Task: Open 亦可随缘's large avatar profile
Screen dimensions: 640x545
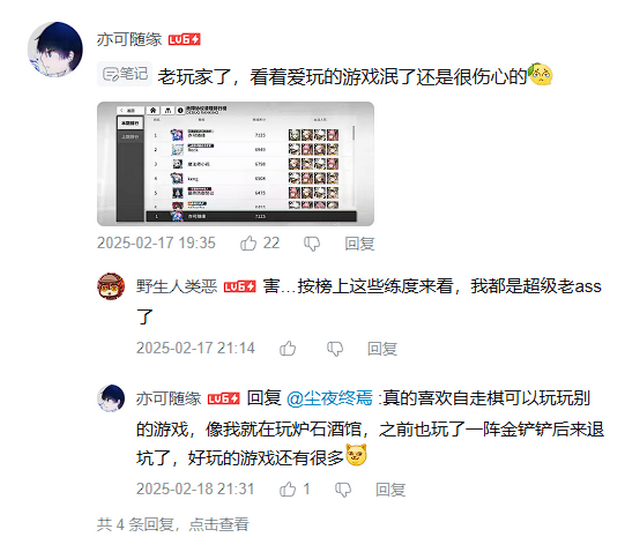Action: 55,49
